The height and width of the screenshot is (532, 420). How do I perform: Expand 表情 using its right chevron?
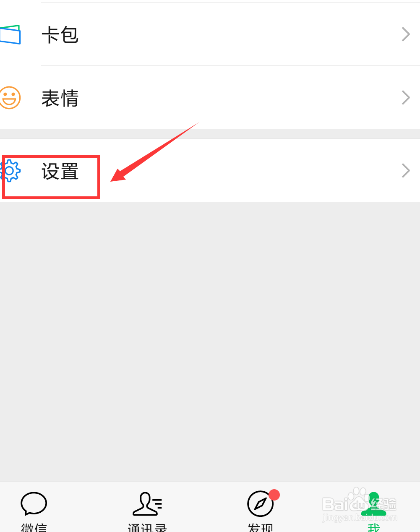point(406,98)
